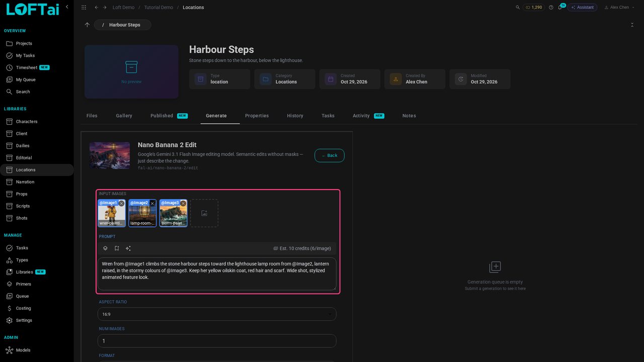The height and width of the screenshot is (362, 644).
Task: Open the app grid launcher icon
Action: [84, 8]
